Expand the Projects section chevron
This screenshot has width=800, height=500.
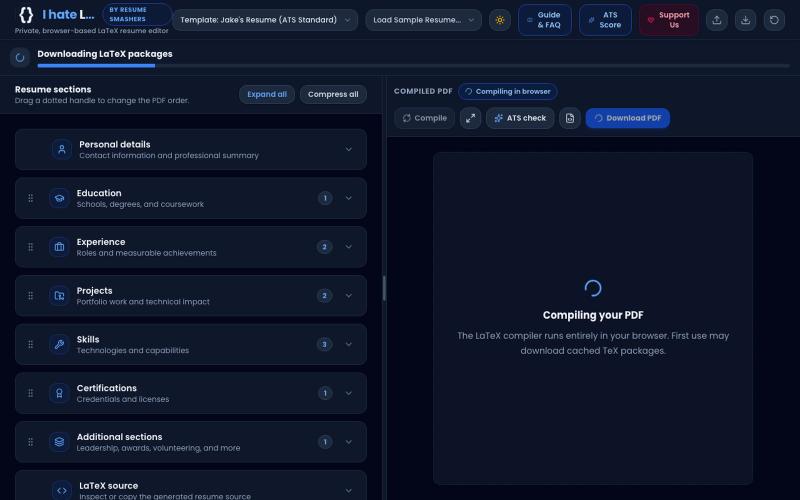tap(348, 295)
